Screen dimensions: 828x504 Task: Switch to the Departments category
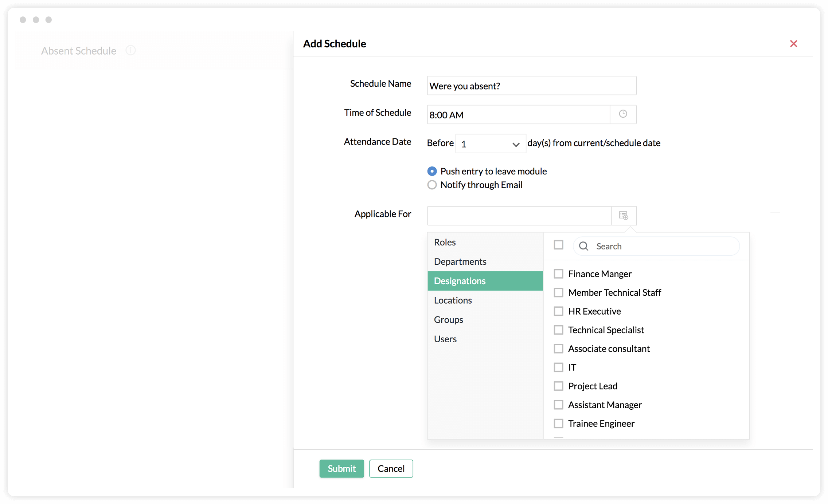(x=485, y=261)
